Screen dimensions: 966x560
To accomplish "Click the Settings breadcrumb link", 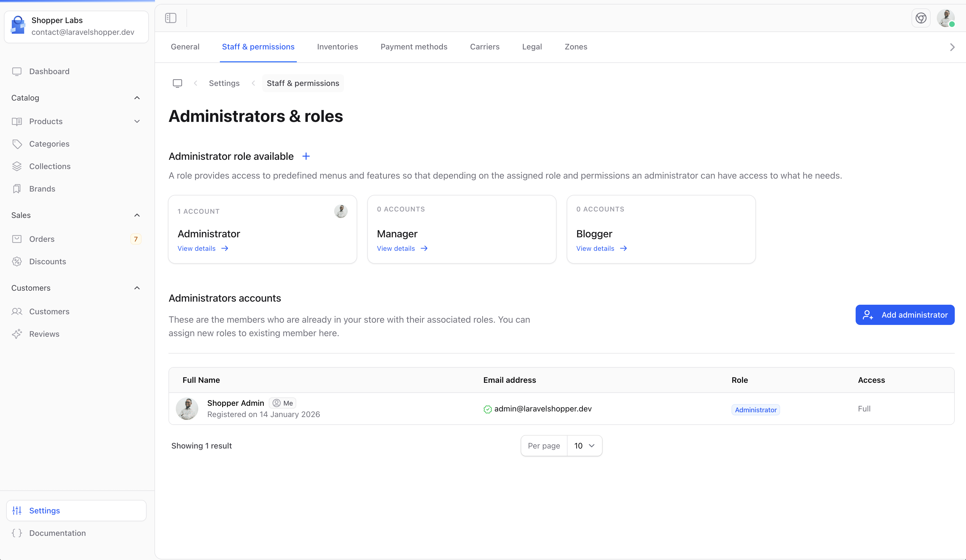I will (x=224, y=83).
